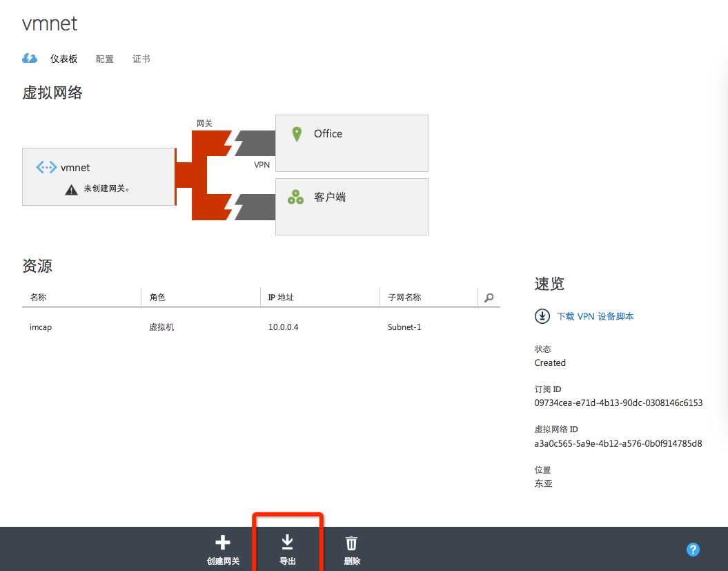Select the 订阅 ID value text
728x571 pixels.
pyautogui.click(x=618, y=403)
